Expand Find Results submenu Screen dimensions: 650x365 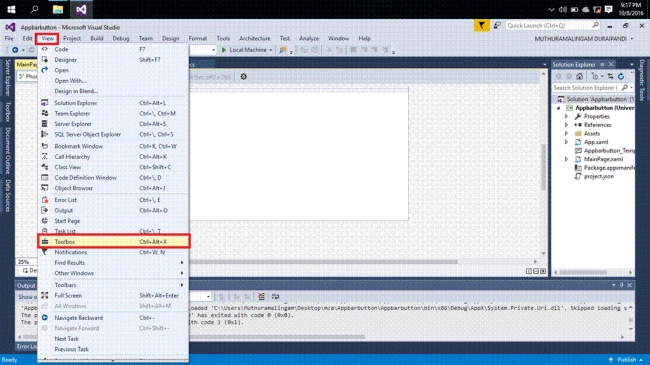point(114,263)
